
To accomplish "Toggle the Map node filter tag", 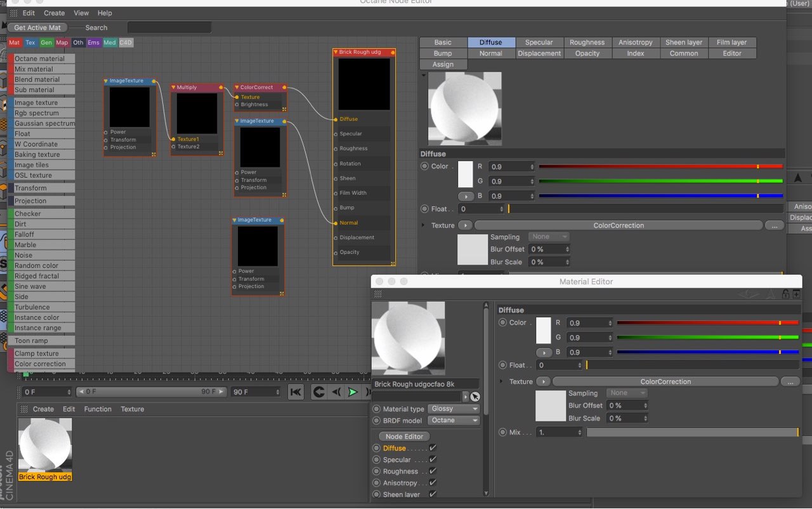I will coord(62,43).
